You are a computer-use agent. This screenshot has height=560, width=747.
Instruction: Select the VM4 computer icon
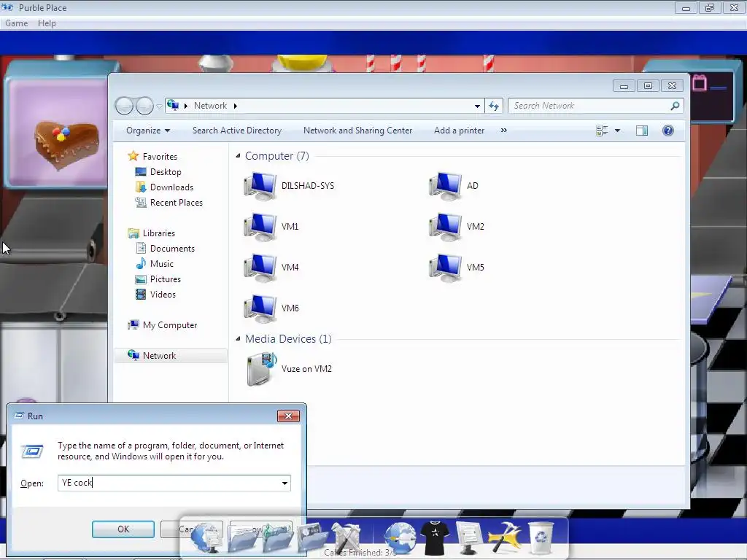260,268
